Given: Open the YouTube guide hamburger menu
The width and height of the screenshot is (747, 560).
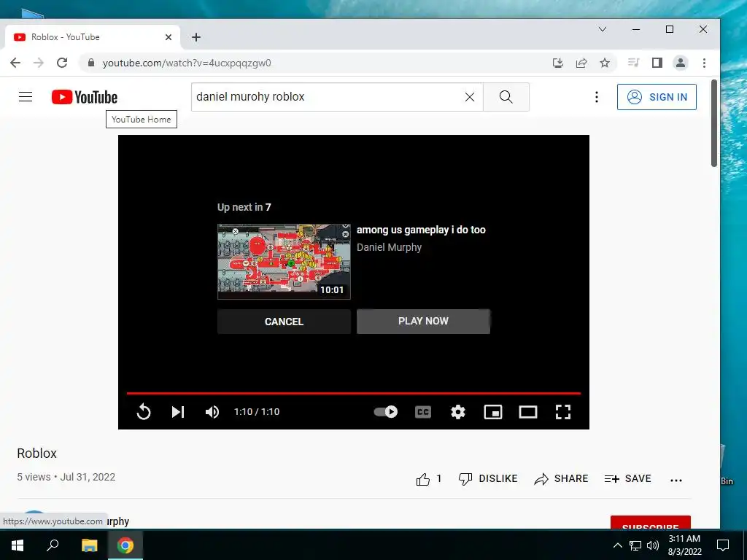Looking at the screenshot, I should 26,97.
